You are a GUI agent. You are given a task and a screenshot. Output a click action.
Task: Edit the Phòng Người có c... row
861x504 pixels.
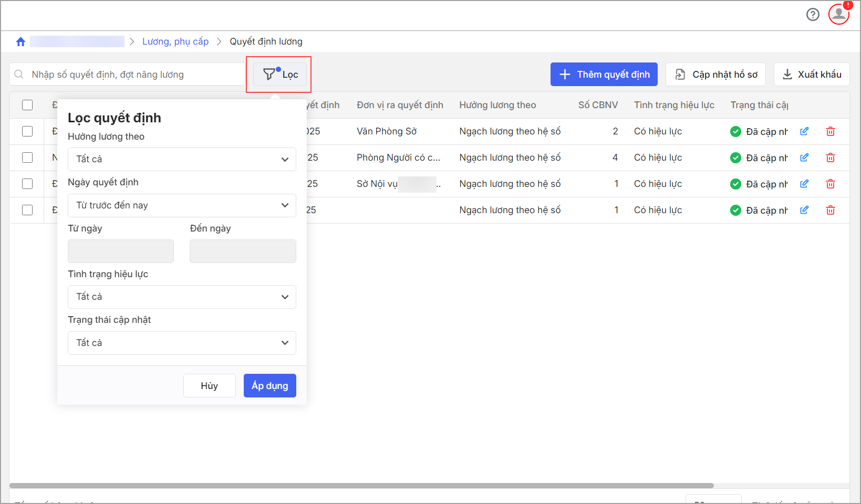point(804,157)
